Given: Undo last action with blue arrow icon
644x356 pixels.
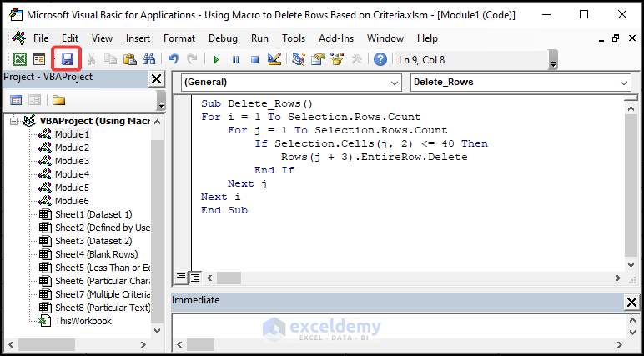Looking at the screenshot, I should tap(174, 59).
